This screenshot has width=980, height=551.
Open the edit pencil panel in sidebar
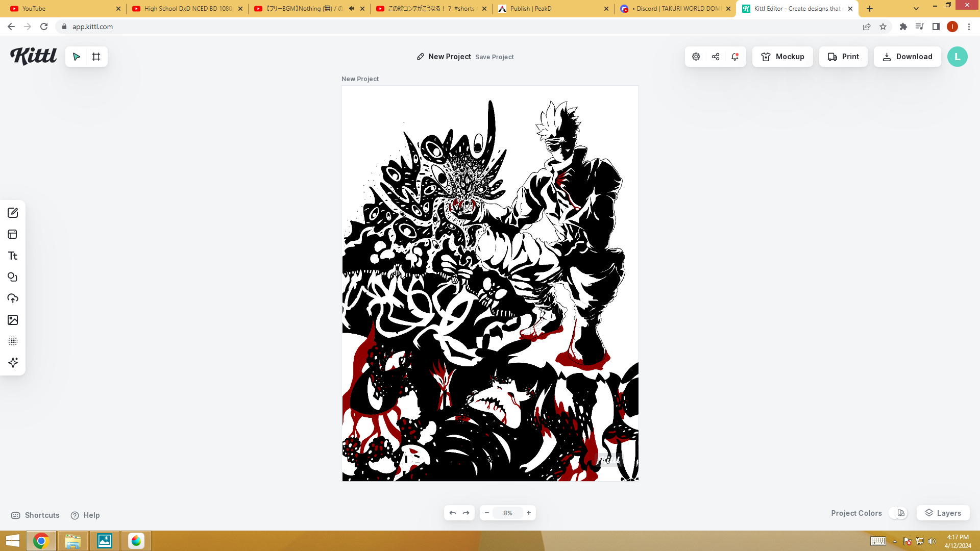click(13, 213)
